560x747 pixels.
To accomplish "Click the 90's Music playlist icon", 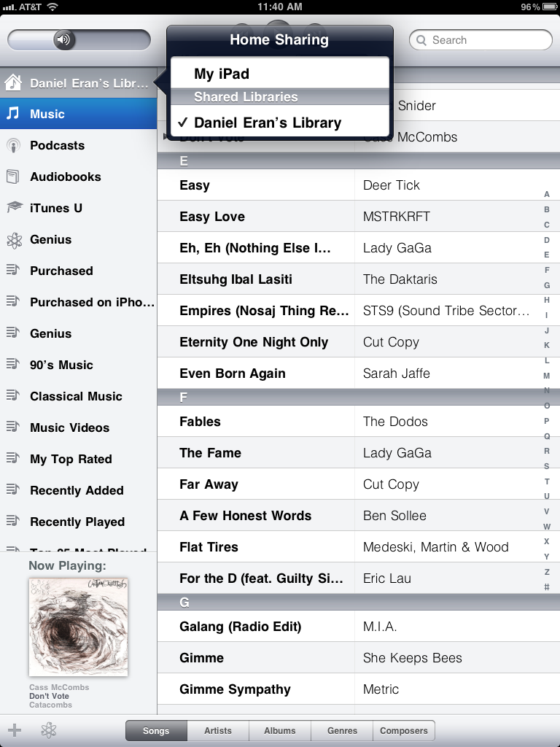I will click(x=13, y=364).
